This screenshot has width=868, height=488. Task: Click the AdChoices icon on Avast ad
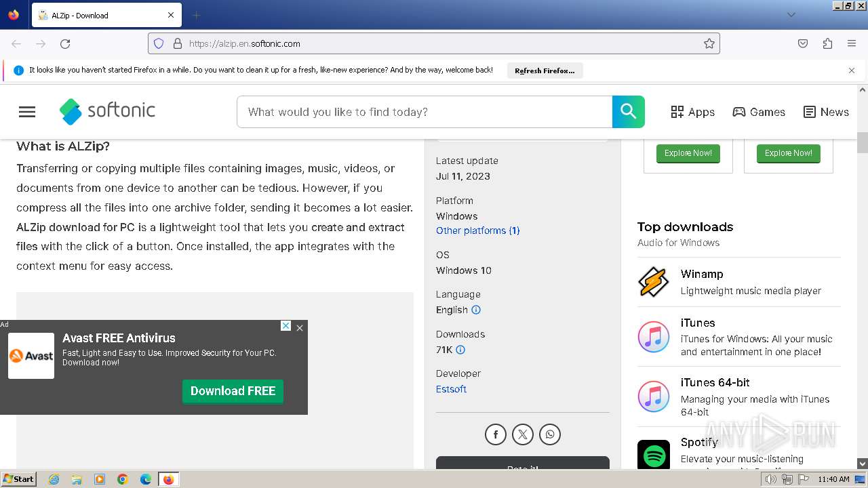(x=286, y=326)
